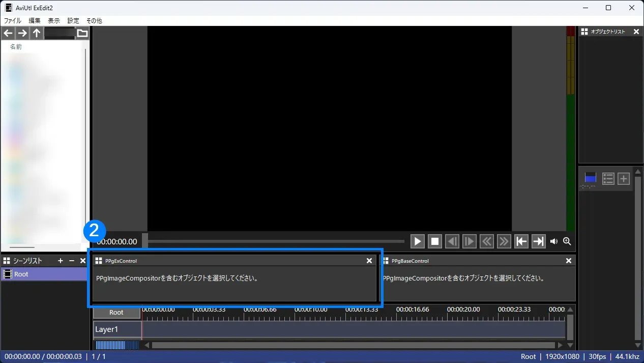Screen dimensions: 644x363
Task: Click the status bar time 00:00:00.00 / 00:00:00.03
Action: coord(43,356)
